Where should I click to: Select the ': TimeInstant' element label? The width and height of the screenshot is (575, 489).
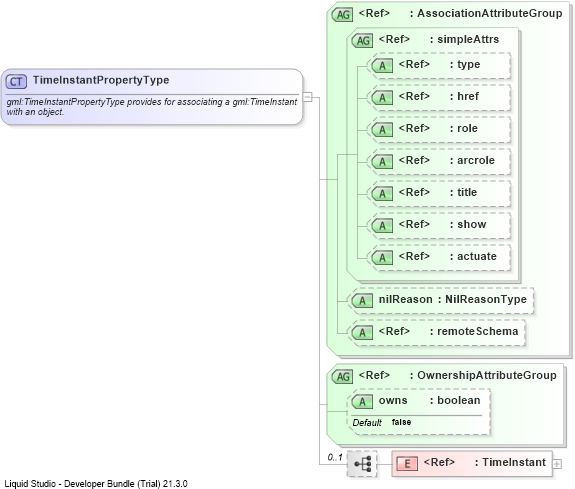click(x=510, y=462)
